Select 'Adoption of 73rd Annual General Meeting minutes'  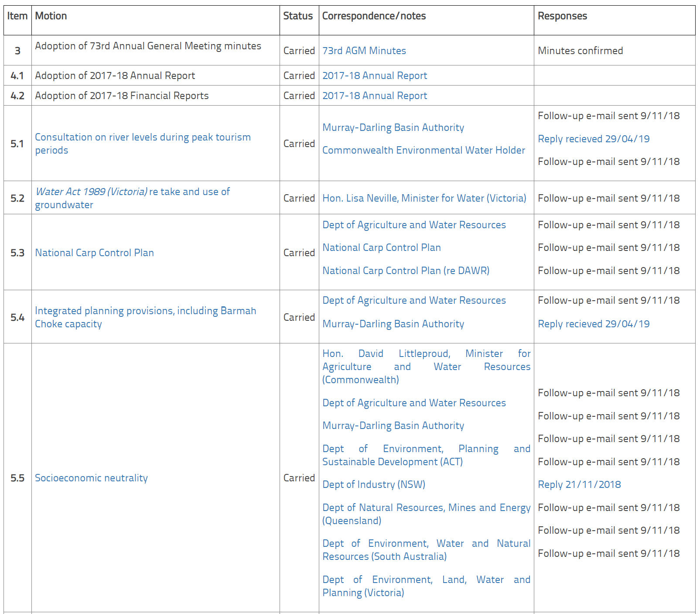click(x=148, y=46)
